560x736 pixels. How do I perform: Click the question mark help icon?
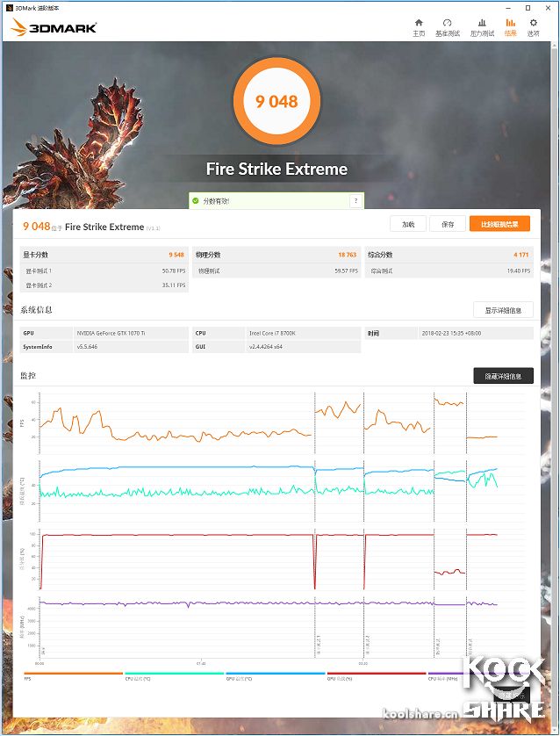click(x=356, y=201)
